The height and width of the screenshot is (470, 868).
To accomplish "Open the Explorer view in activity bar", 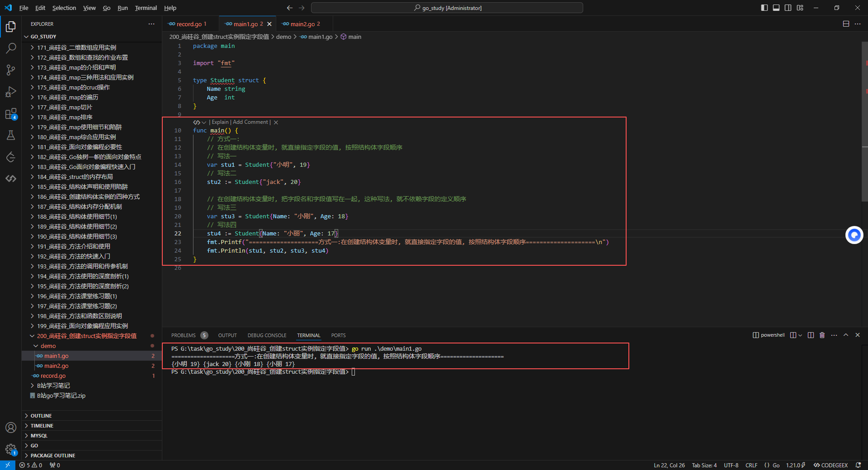I will point(11,27).
